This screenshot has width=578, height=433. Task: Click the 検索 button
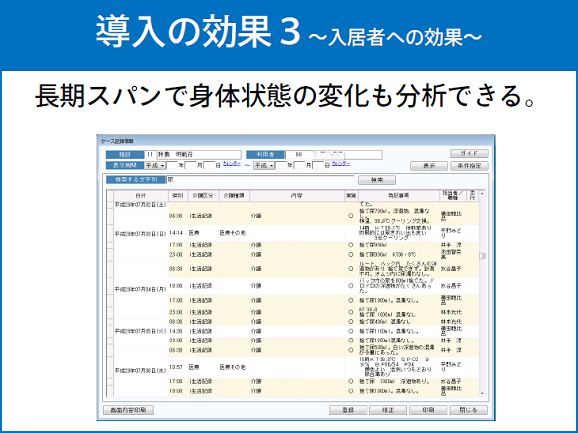point(377,180)
